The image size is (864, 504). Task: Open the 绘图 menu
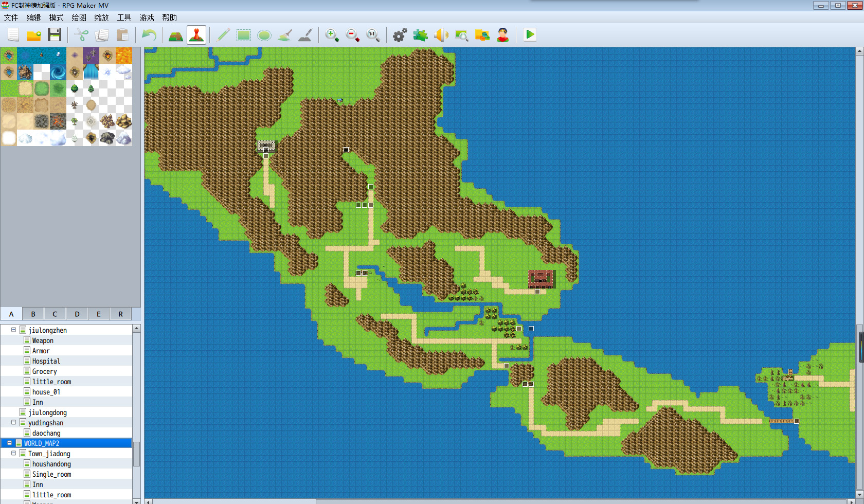pyautogui.click(x=79, y=17)
